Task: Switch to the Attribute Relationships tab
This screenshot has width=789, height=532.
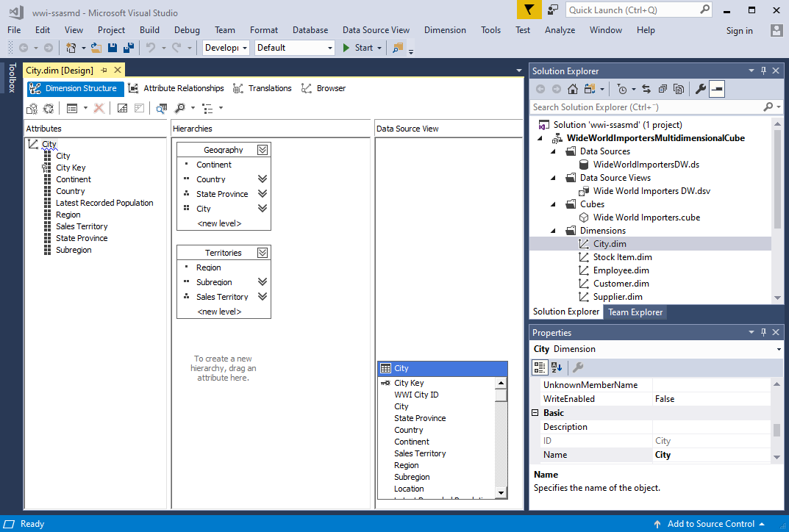Action: [x=176, y=88]
